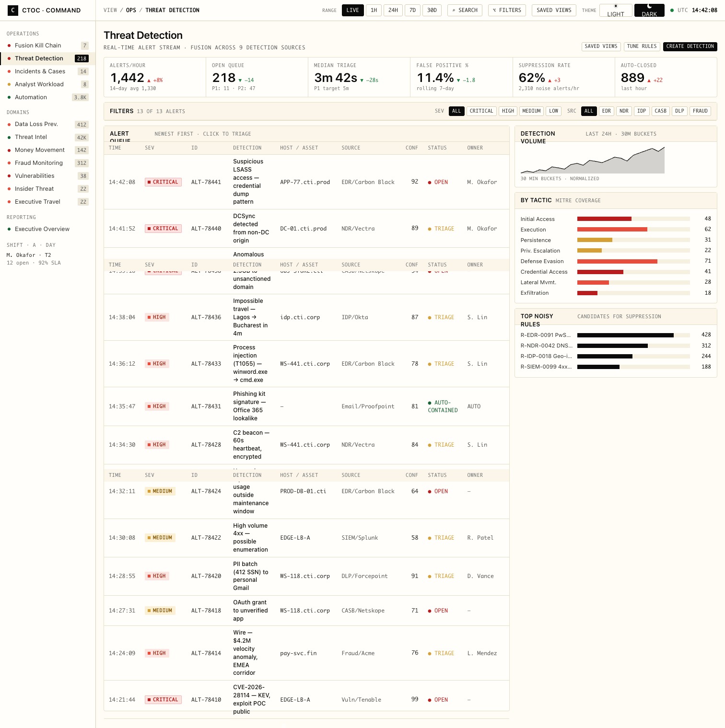725x728 pixels.
Task: Click MEDIUM badge on alert ALT-78424
Action: pyautogui.click(x=160, y=491)
